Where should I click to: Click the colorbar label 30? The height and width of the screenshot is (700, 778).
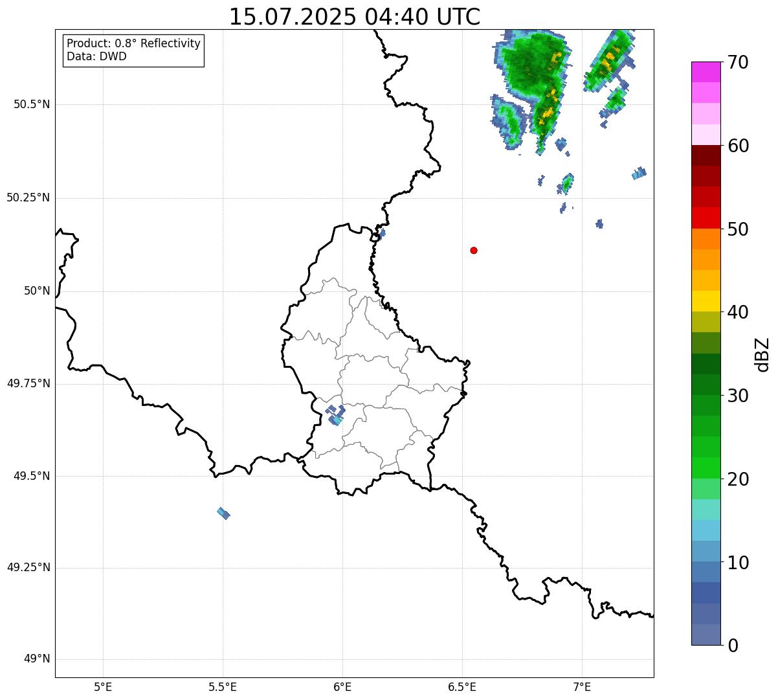point(738,396)
